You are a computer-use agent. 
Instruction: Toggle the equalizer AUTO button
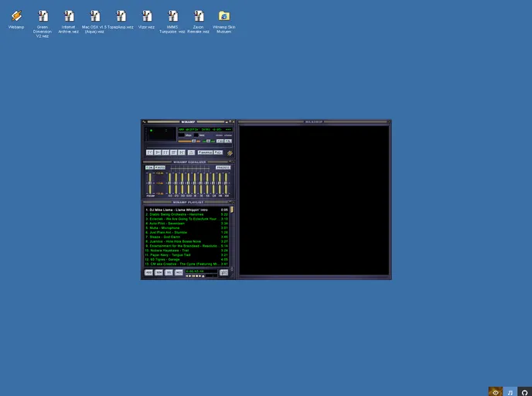(160, 167)
